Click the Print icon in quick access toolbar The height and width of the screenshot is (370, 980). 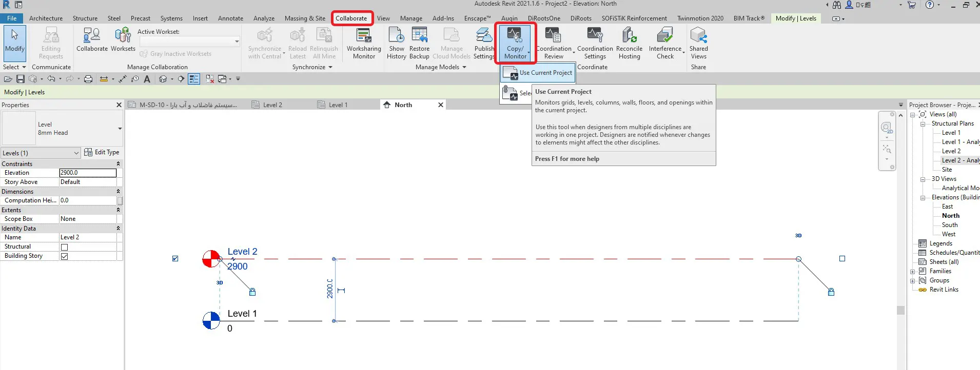point(88,79)
